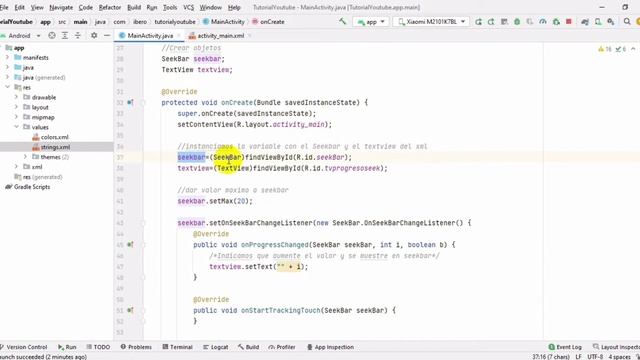Collapse the values folder
The height and width of the screenshot is (360, 640).
(x=16, y=127)
